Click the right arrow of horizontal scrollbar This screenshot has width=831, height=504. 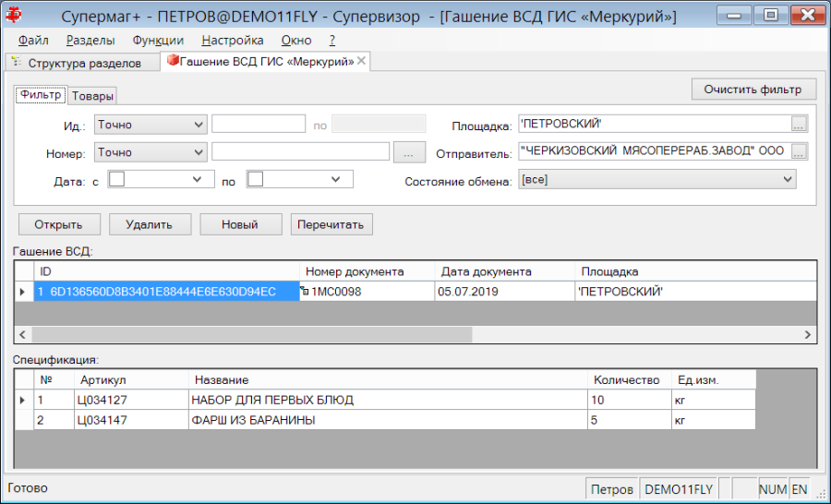click(808, 334)
